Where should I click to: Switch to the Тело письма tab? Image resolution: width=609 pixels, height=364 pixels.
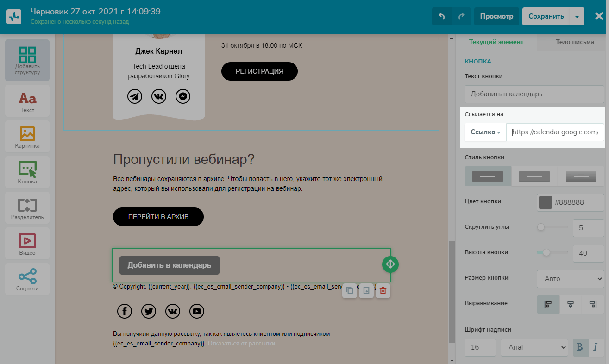[x=574, y=42]
